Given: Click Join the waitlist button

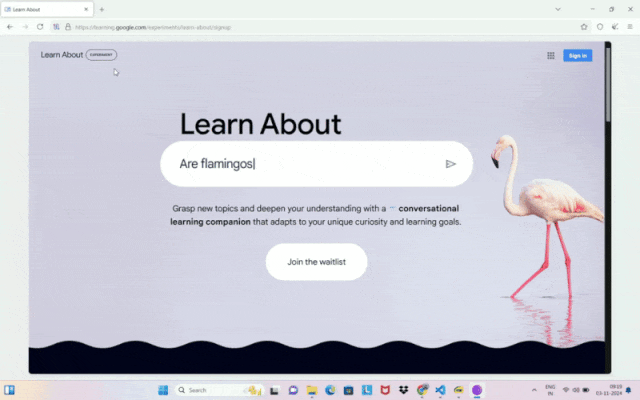Looking at the screenshot, I should click(x=316, y=262).
